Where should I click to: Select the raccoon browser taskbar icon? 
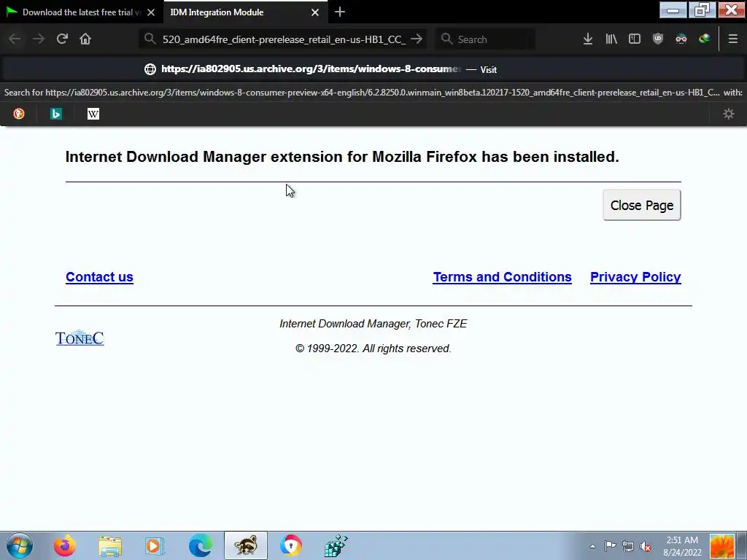pyautogui.click(x=246, y=545)
